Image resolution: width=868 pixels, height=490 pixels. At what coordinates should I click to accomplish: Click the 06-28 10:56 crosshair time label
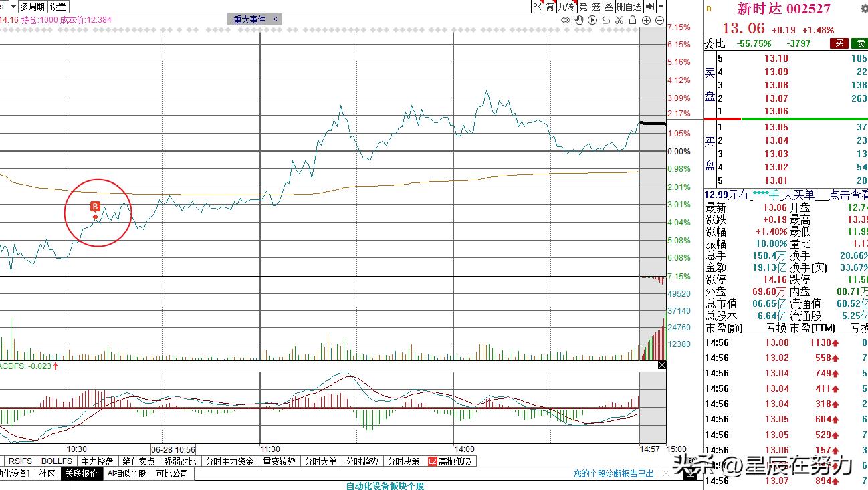(x=173, y=449)
